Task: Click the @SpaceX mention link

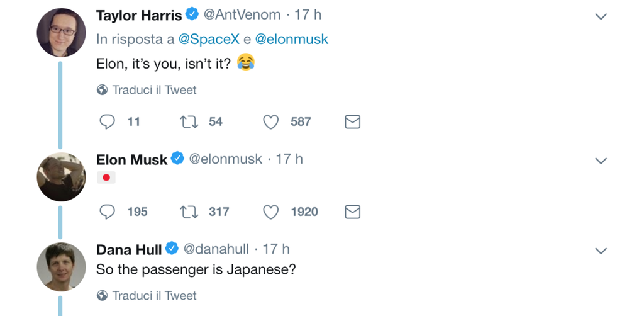Action: [209, 39]
